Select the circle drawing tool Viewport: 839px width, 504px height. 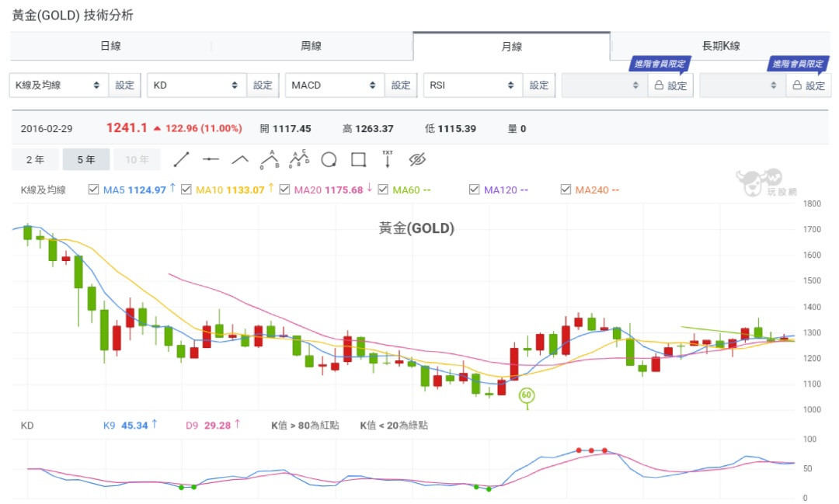(x=329, y=160)
